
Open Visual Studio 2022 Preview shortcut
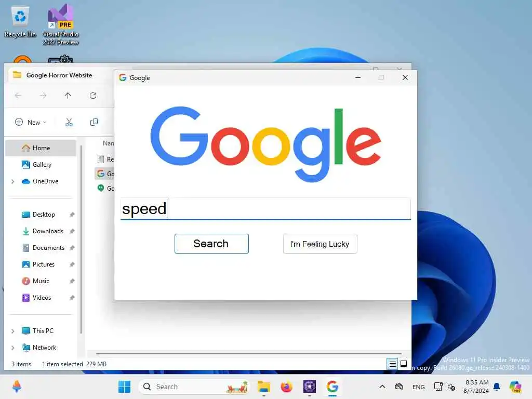[x=61, y=24]
